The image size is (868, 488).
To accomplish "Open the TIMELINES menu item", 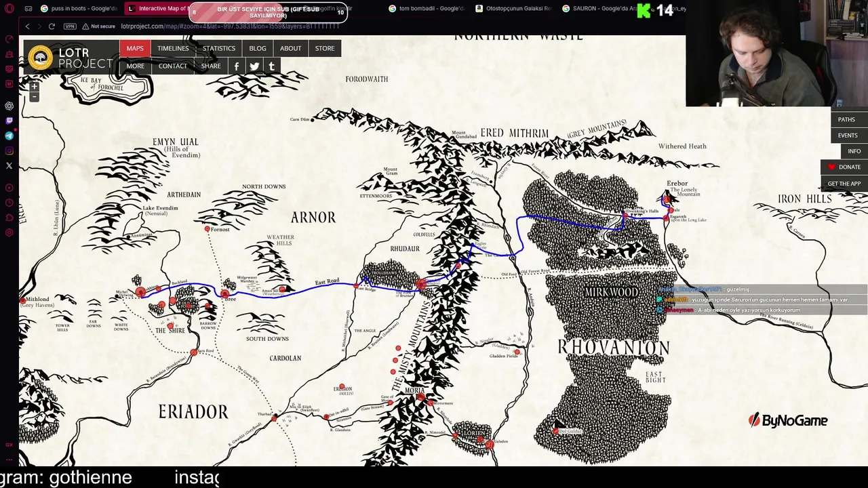I will click(173, 48).
